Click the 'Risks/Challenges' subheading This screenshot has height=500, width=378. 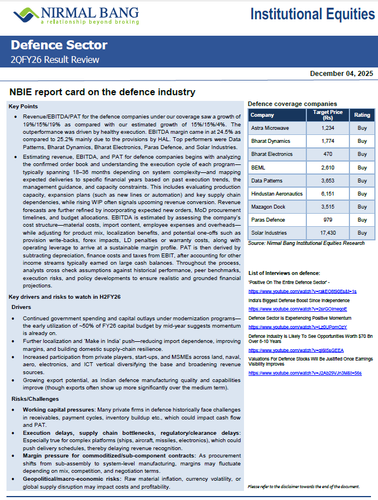pyautogui.click(x=35, y=399)
